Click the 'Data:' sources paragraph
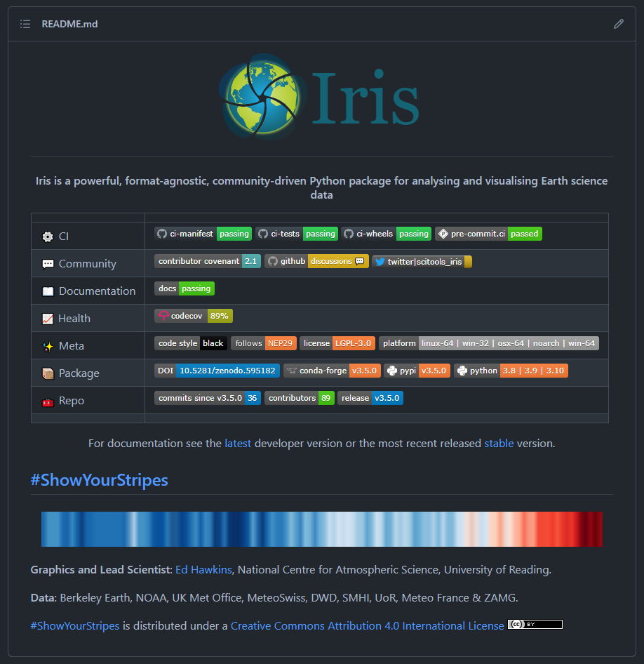Image resolution: width=644 pixels, height=664 pixels. click(x=274, y=598)
